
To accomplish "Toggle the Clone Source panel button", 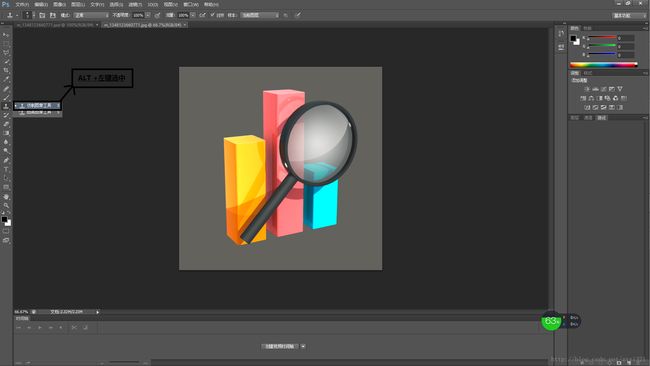I will (x=53, y=15).
